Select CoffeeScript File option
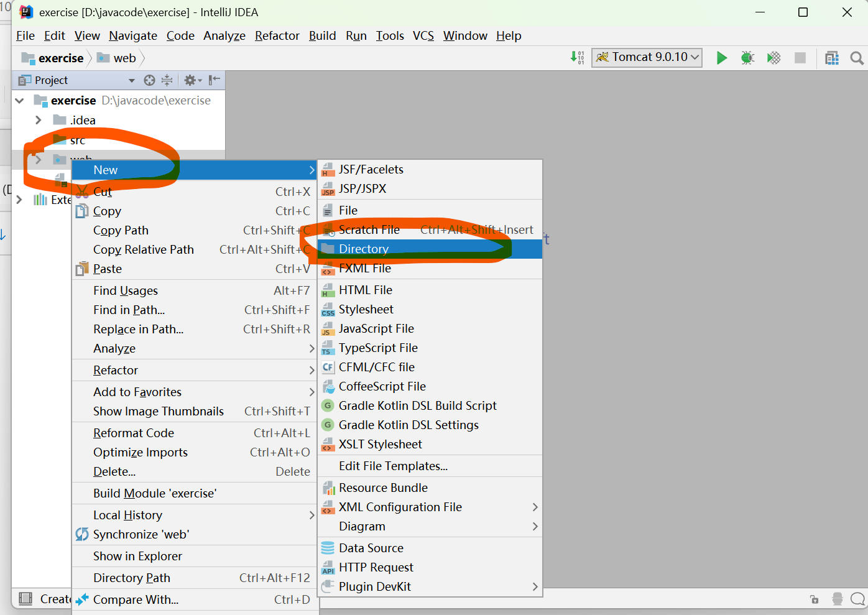 430,386
